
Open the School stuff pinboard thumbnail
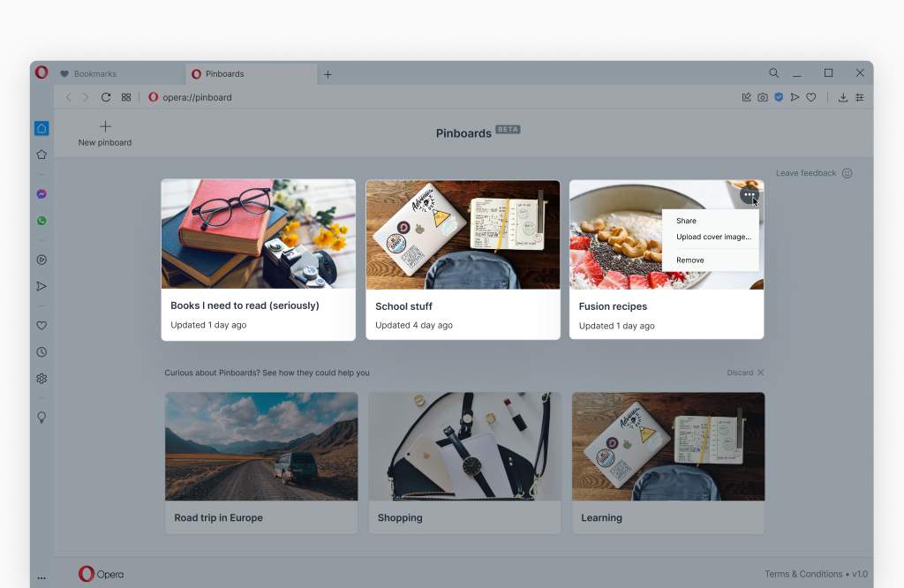coord(463,235)
